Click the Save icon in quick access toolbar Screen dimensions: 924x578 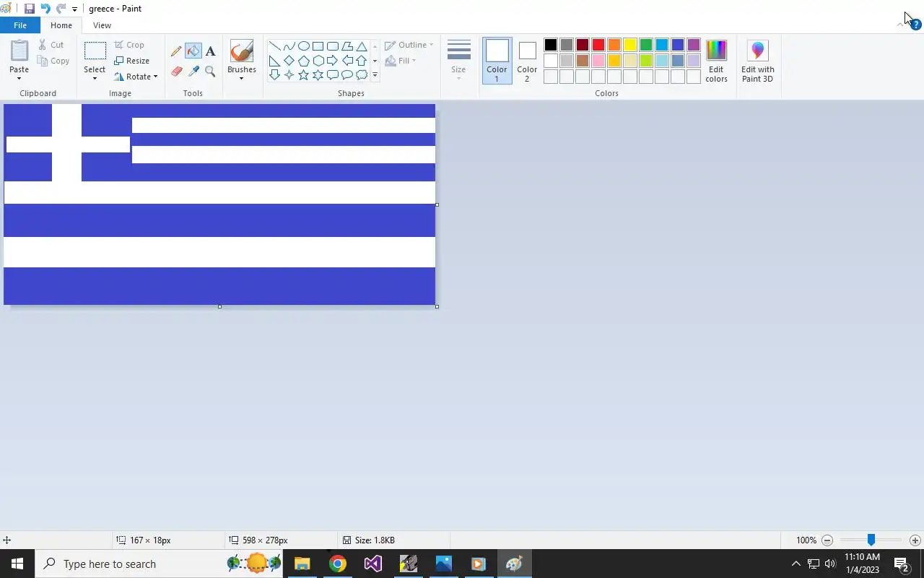click(x=30, y=9)
